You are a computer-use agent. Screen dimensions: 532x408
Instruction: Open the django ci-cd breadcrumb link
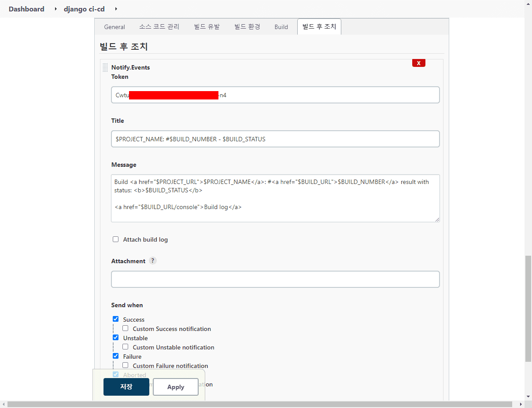pos(84,9)
